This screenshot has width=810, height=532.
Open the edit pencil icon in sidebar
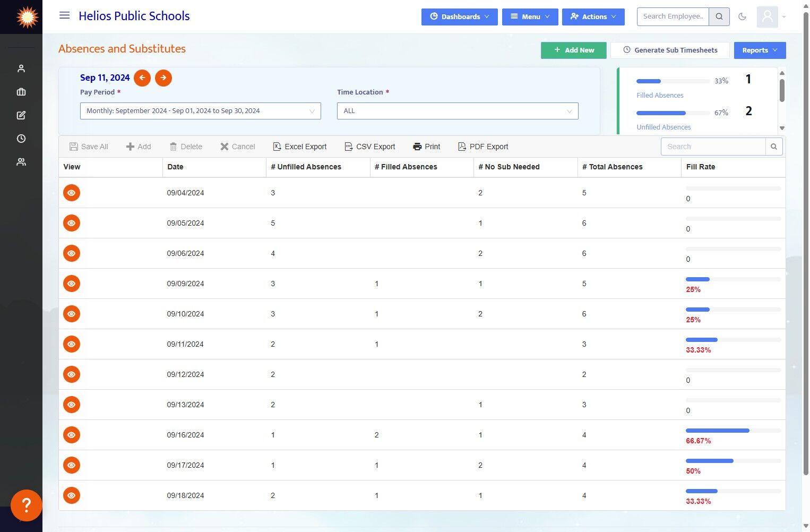point(21,115)
